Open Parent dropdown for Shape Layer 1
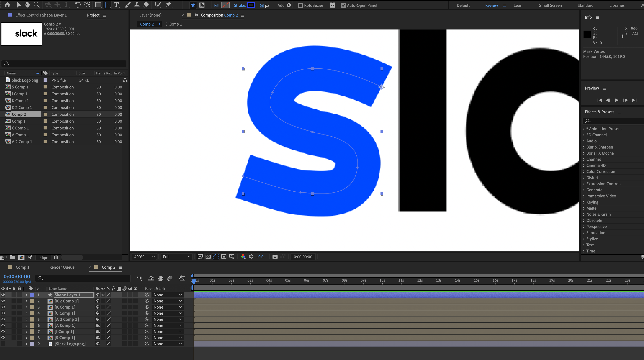The height and width of the screenshot is (360, 644). (x=167, y=295)
